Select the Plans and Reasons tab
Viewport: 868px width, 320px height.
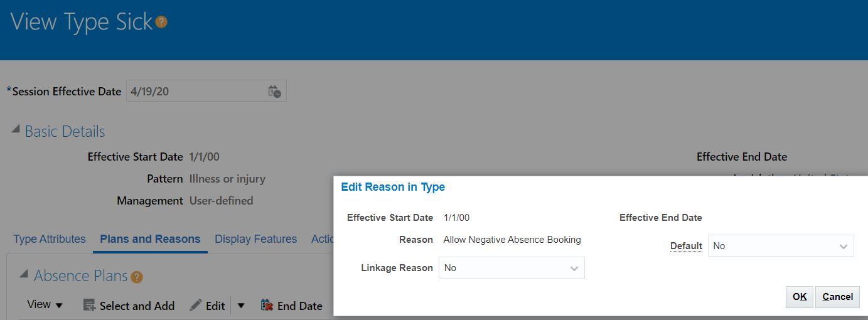(x=150, y=239)
